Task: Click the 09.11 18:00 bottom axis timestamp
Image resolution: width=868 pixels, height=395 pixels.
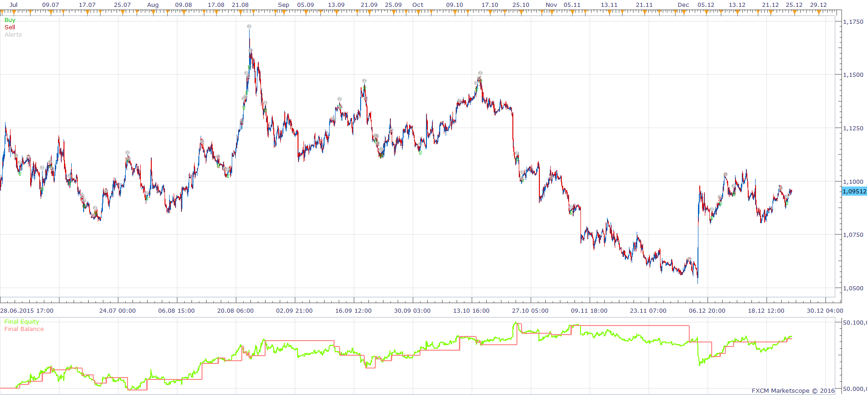Action: click(x=589, y=311)
